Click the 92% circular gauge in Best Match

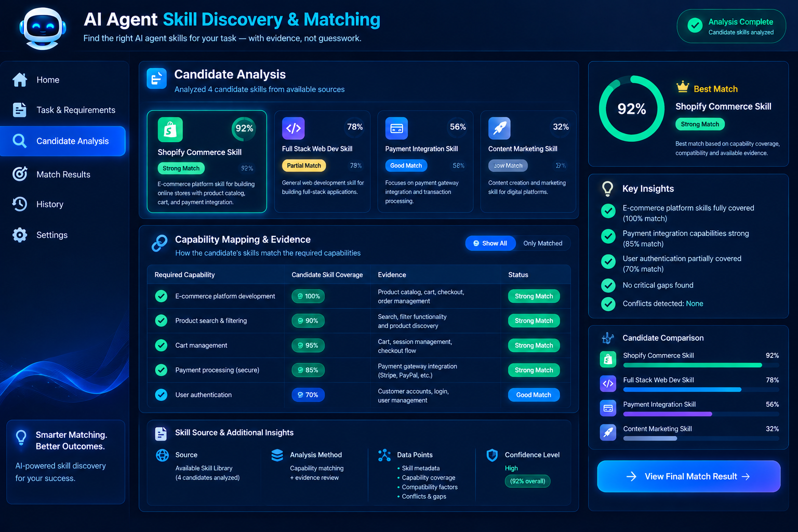pyautogui.click(x=632, y=109)
